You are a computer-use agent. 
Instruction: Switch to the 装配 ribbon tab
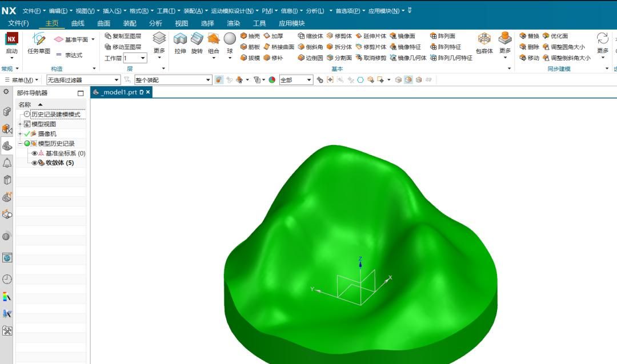click(x=130, y=23)
